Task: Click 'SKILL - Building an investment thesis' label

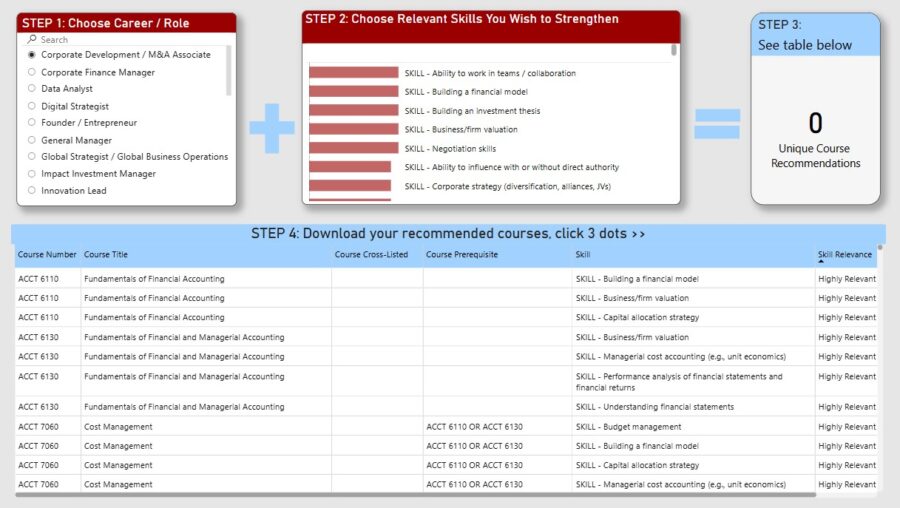Action: click(x=472, y=111)
